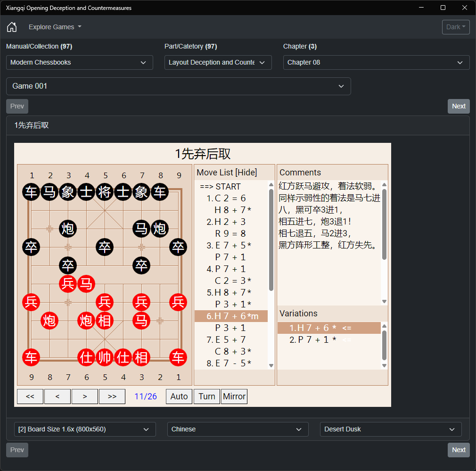476x471 pixels.
Task: Hide the move list via [Hide] link
Action: click(x=247, y=173)
